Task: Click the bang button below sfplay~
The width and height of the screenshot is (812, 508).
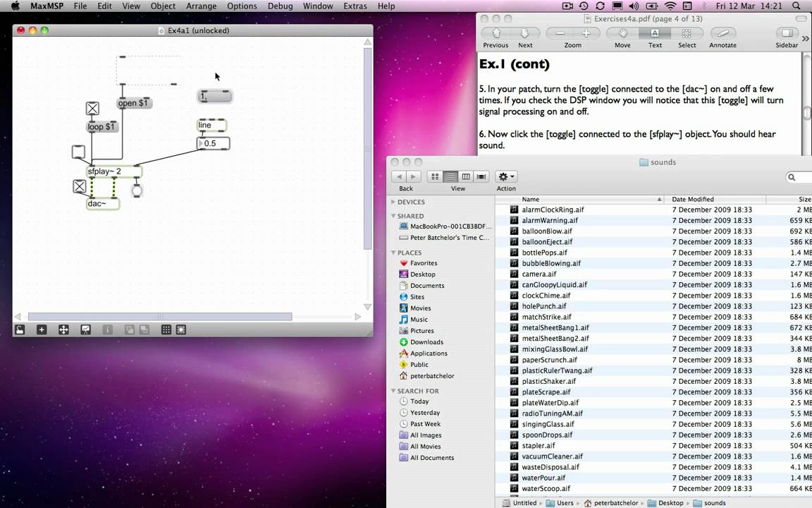Action: click(137, 191)
